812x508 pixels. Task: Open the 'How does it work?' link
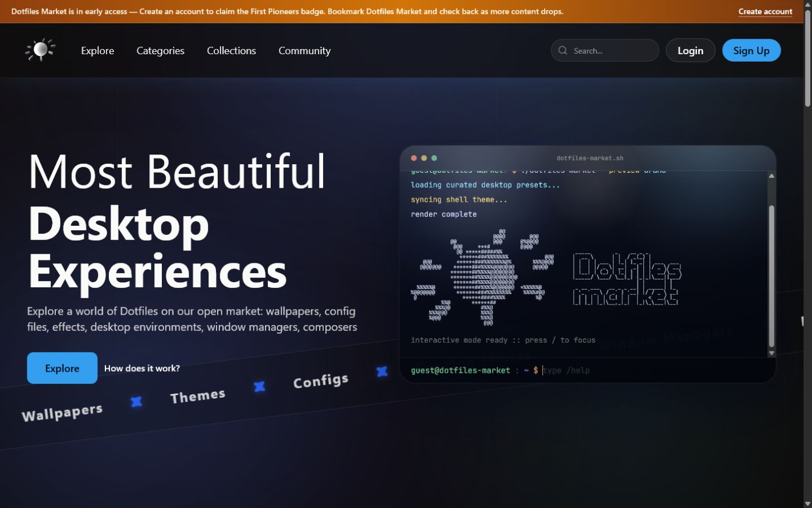click(x=142, y=368)
